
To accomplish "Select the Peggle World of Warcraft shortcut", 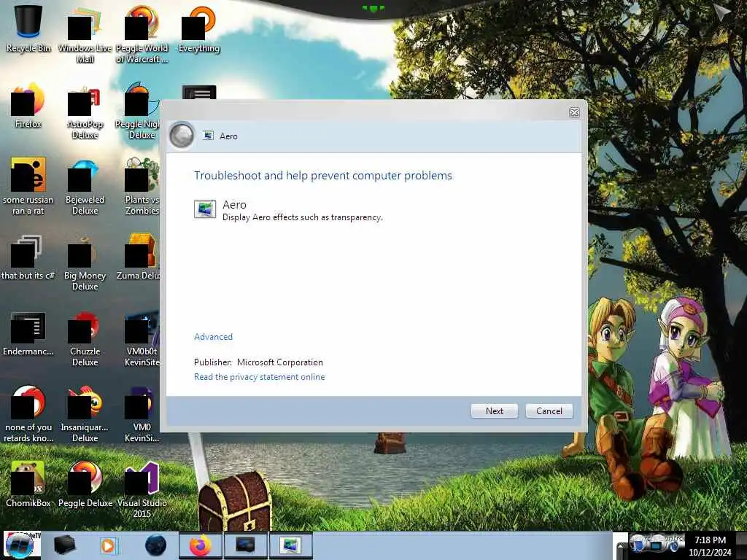I will pos(142,34).
